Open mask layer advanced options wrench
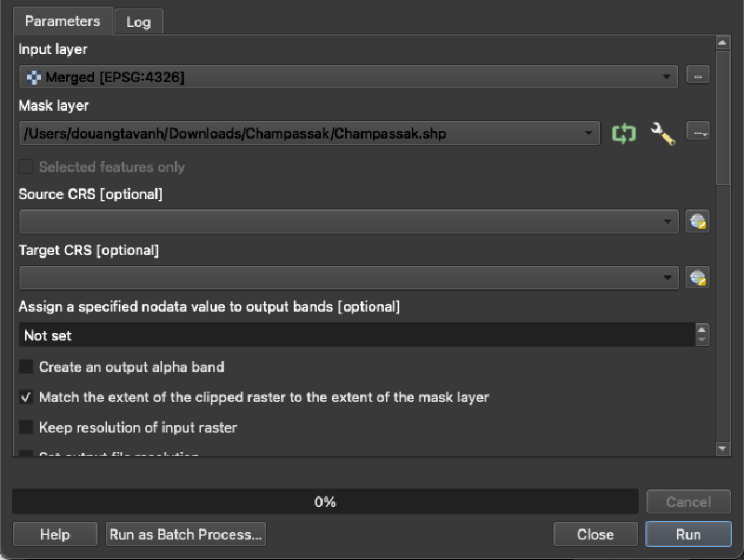 click(x=661, y=134)
